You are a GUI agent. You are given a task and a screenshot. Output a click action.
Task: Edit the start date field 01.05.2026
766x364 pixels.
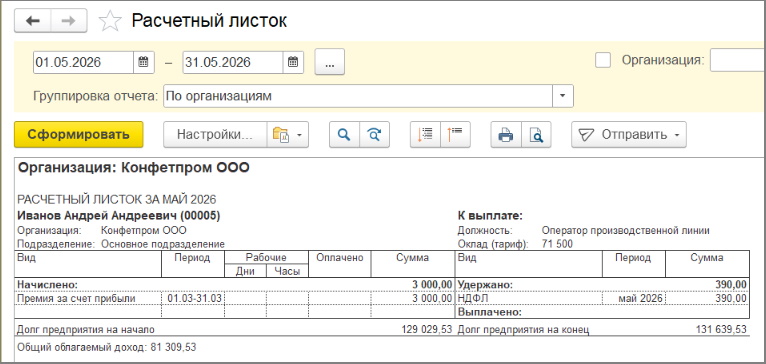click(84, 63)
